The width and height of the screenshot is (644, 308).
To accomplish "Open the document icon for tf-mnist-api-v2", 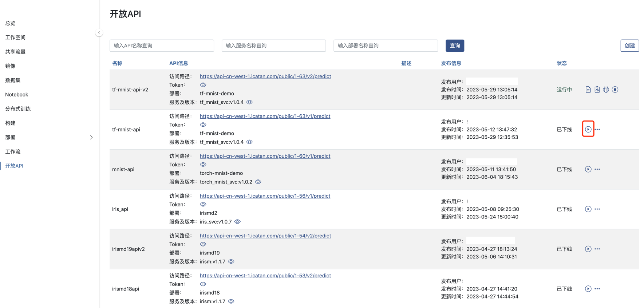I will coord(588,90).
